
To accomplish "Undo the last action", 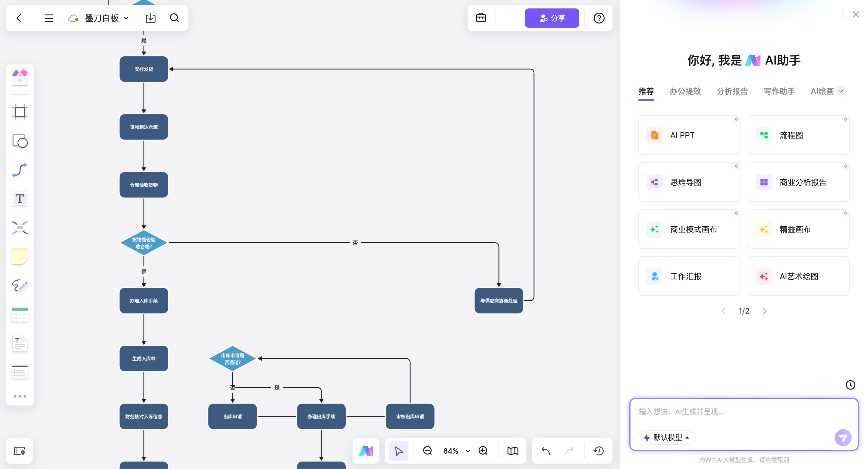I will [x=546, y=451].
